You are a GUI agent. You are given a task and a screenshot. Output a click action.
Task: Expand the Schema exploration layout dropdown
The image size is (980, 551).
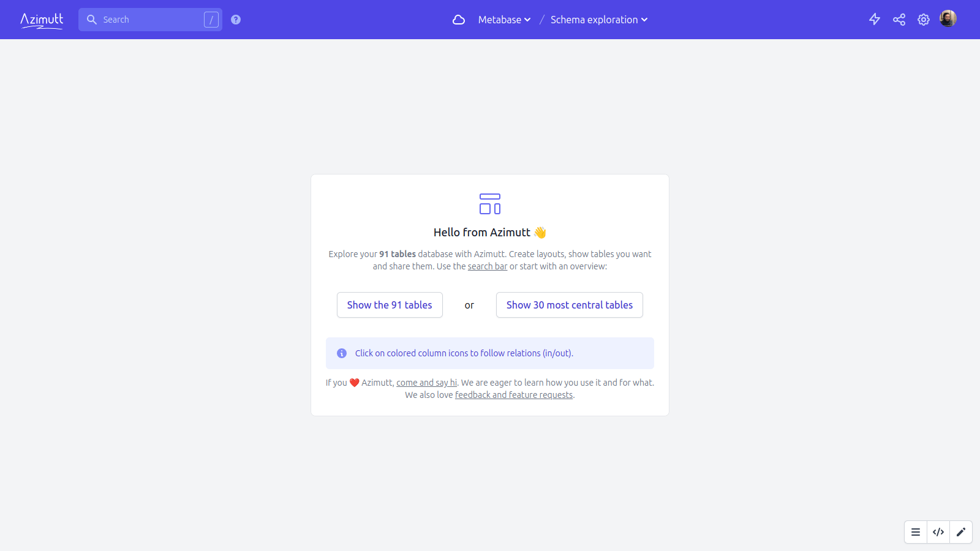click(x=598, y=20)
